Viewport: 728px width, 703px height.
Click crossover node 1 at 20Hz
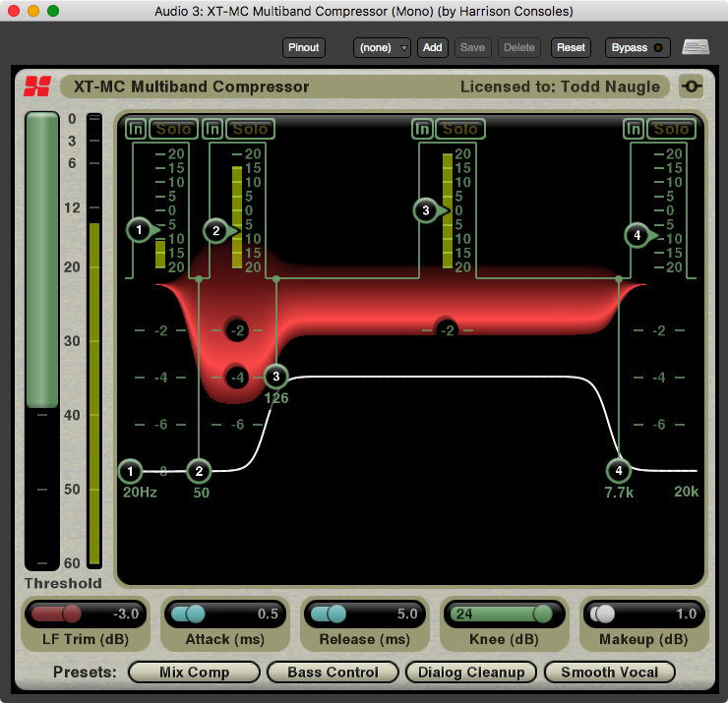click(130, 471)
